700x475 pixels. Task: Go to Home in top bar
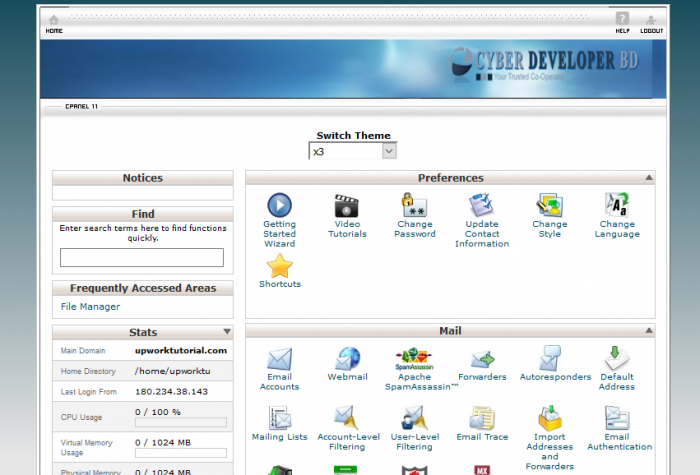tap(54, 23)
